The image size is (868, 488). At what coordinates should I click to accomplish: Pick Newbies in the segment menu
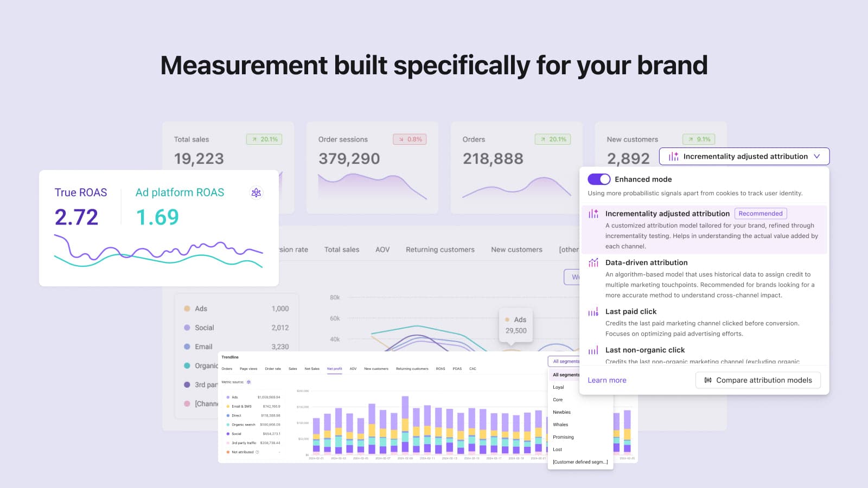561,412
